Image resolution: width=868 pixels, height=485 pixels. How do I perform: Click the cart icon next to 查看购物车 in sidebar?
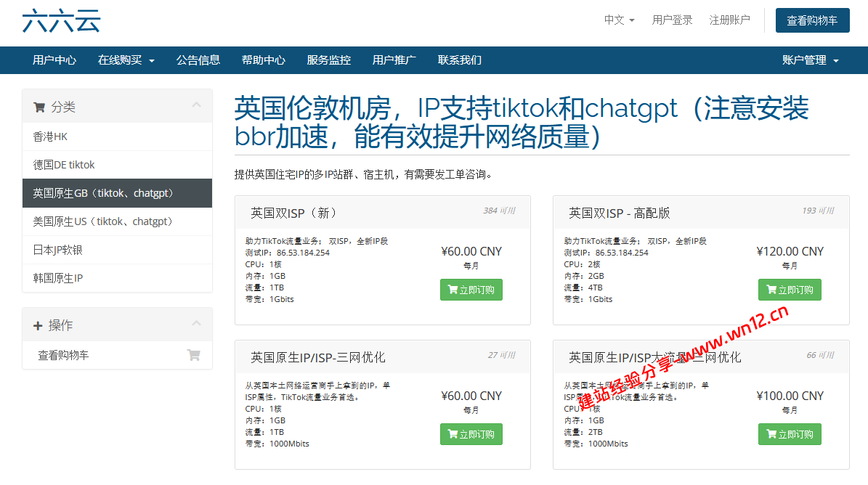(x=193, y=354)
